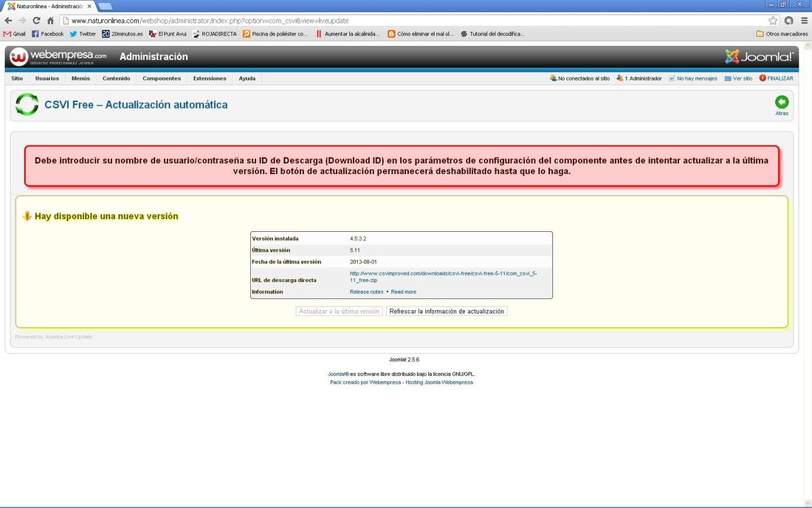Open the Aumentar la alcalinida bookmark
Viewport: 812px width, 508px height.
click(x=348, y=34)
